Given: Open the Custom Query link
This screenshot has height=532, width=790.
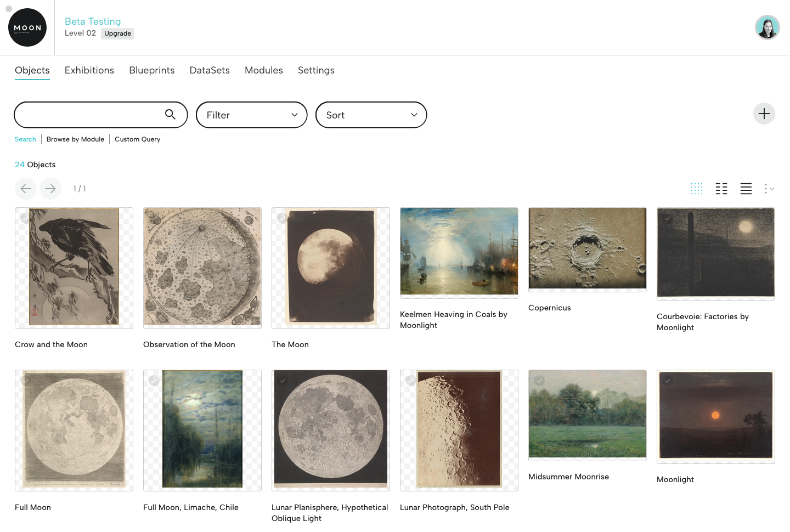Looking at the screenshot, I should click(137, 139).
